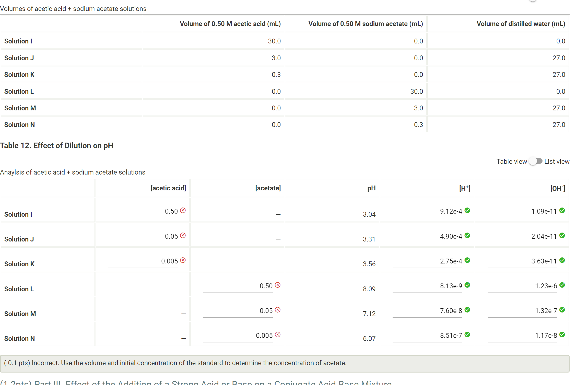Click the red error icon next to Solution J 0.05 value
576x392 pixels.
coord(183,235)
